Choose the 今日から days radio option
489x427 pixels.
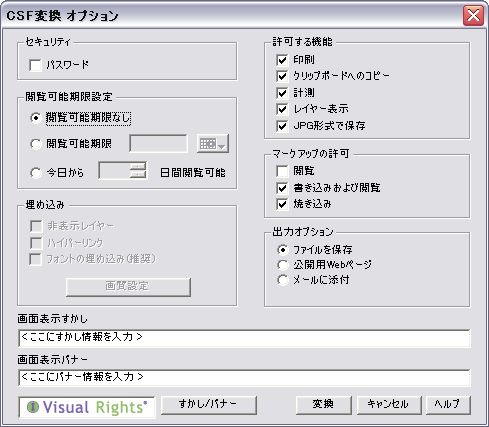click(35, 173)
